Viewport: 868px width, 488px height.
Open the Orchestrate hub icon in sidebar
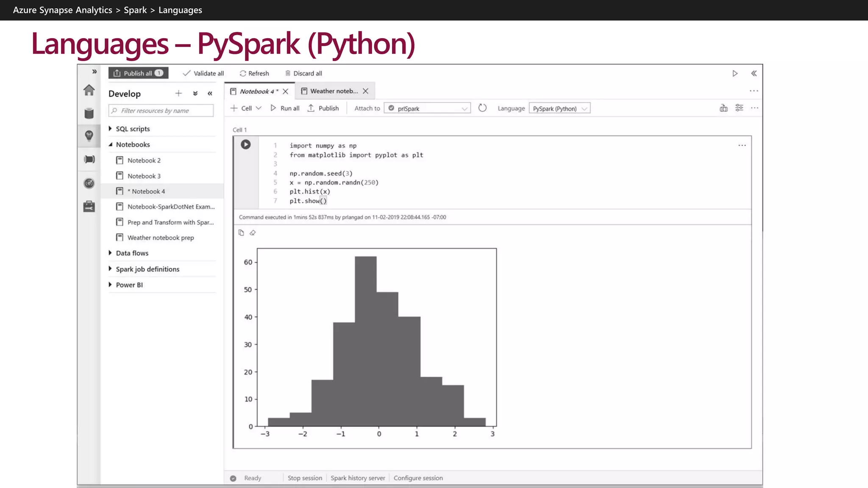(89, 159)
